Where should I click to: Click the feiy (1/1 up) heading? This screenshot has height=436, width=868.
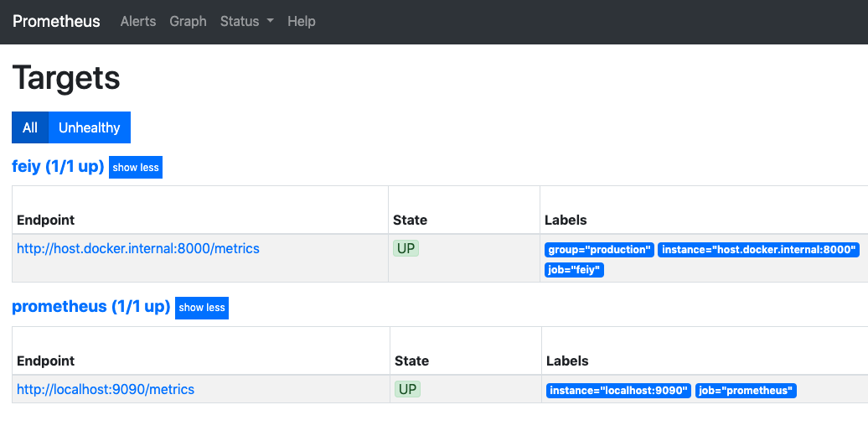click(58, 167)
